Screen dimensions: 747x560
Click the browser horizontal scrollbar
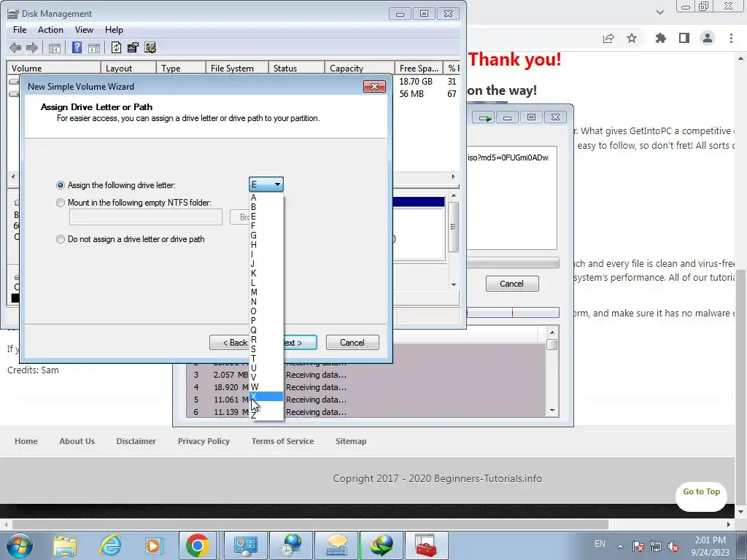pos(310,525)
